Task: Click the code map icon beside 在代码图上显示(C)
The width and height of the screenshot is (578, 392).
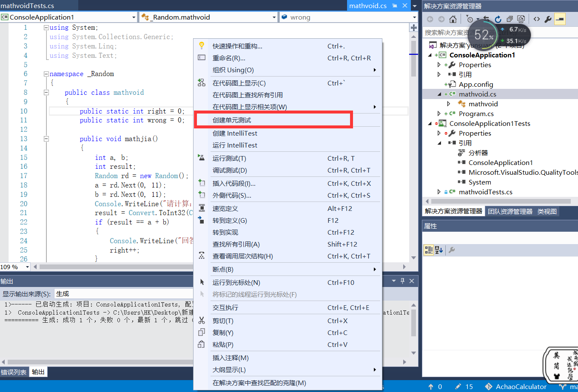Action: 202,83
